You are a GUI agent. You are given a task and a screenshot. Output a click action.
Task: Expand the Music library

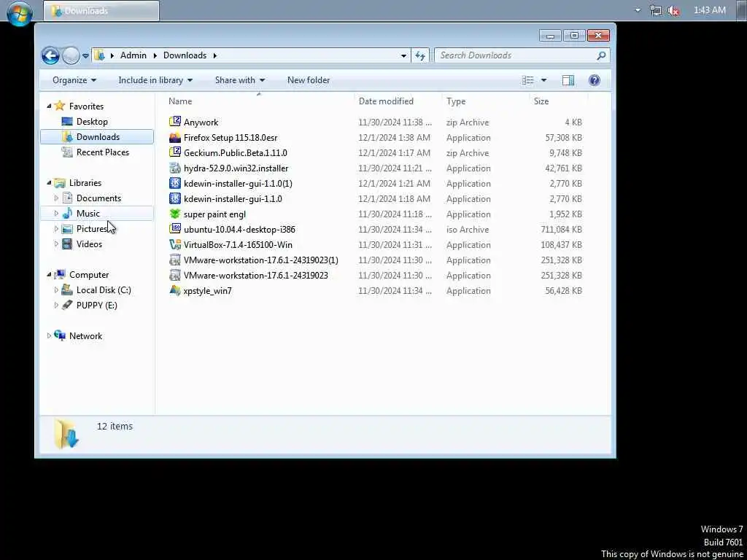pyautogui.click(x=56, y=214)
